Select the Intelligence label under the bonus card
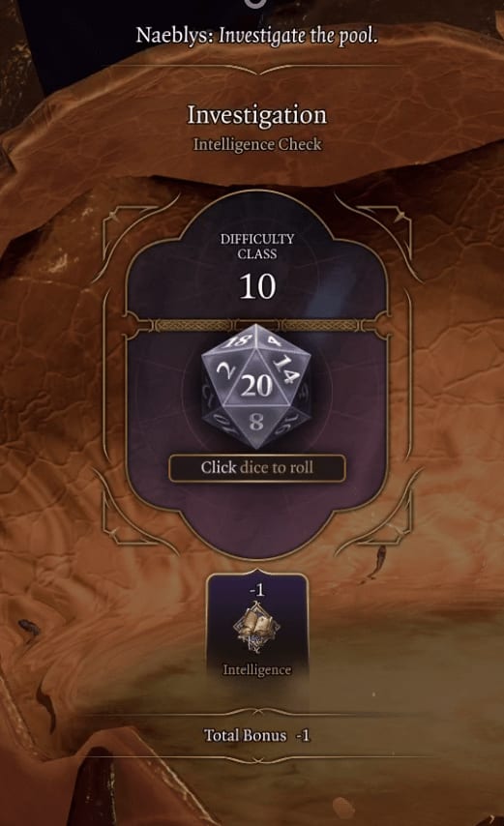 click(256, 669)
